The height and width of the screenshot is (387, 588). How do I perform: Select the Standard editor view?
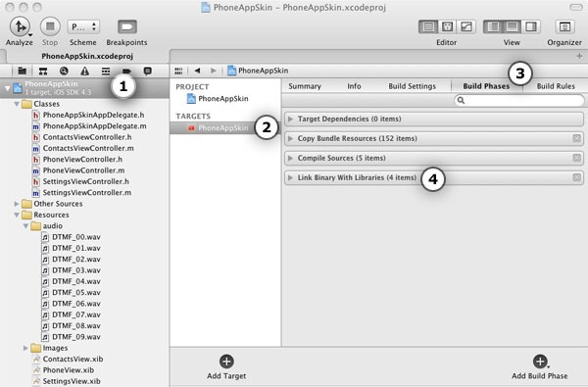(x=428, y=26)
